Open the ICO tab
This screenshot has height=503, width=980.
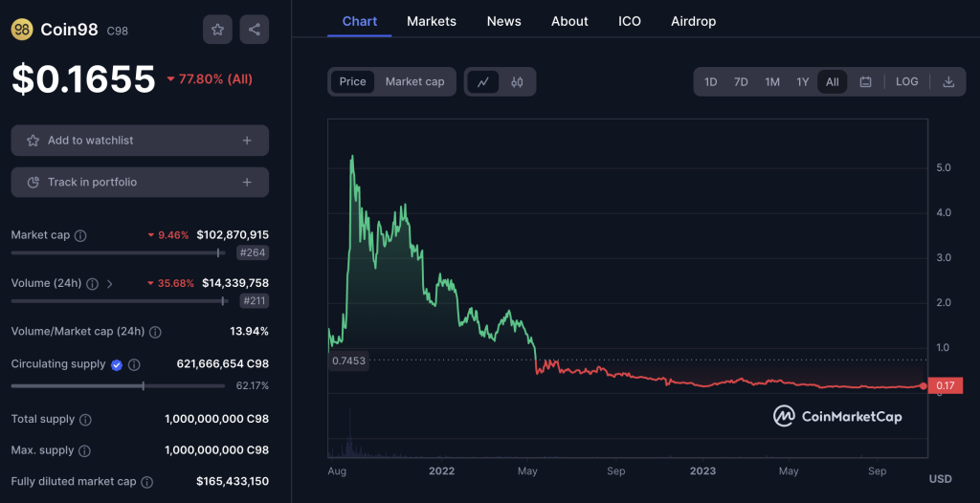[x=630, y=21]
